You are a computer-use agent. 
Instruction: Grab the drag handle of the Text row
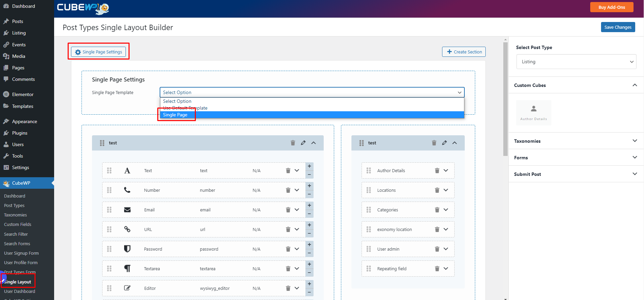point(109,170)
